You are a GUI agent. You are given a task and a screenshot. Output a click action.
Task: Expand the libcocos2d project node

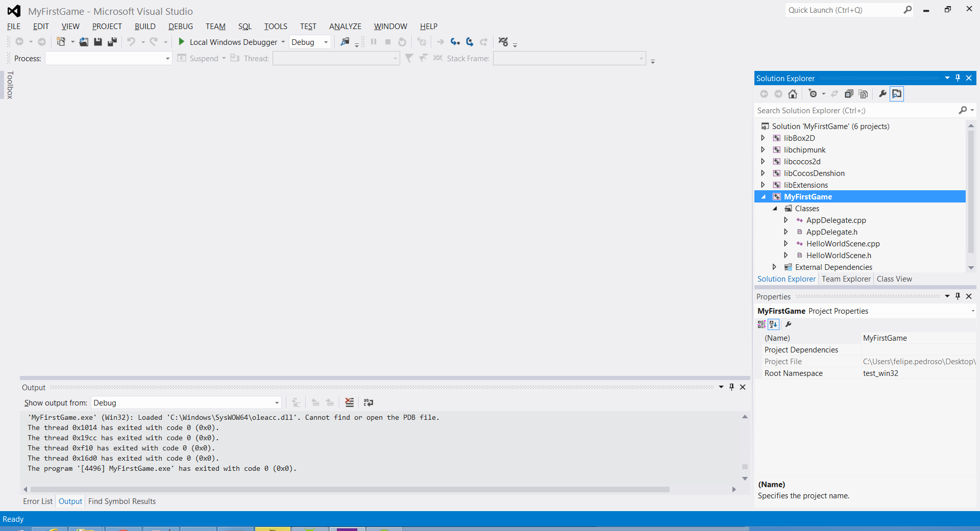pos(763,162)
